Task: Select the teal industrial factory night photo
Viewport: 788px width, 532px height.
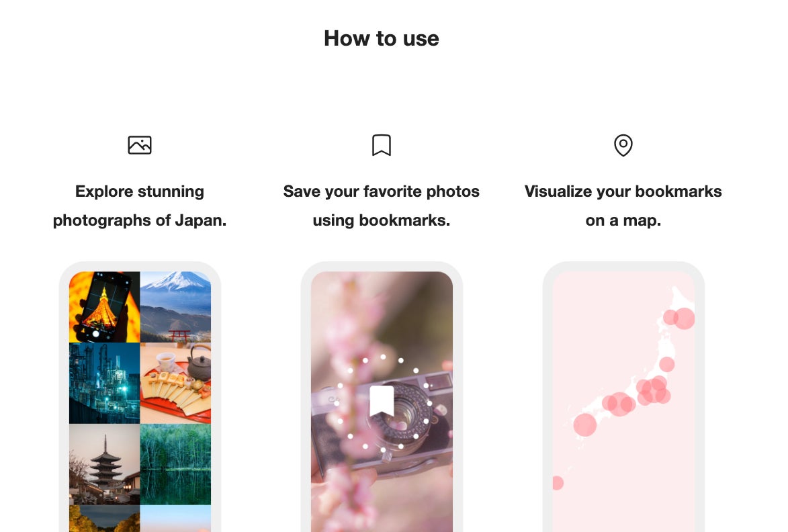Action: pos(104,383)
